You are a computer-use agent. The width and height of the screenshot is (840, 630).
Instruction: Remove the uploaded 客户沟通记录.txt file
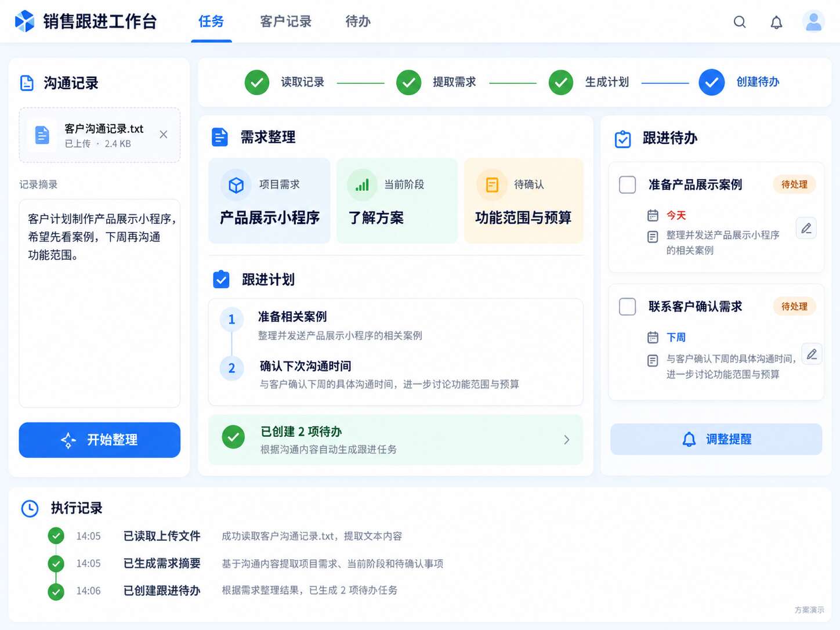tap(164, 135)
